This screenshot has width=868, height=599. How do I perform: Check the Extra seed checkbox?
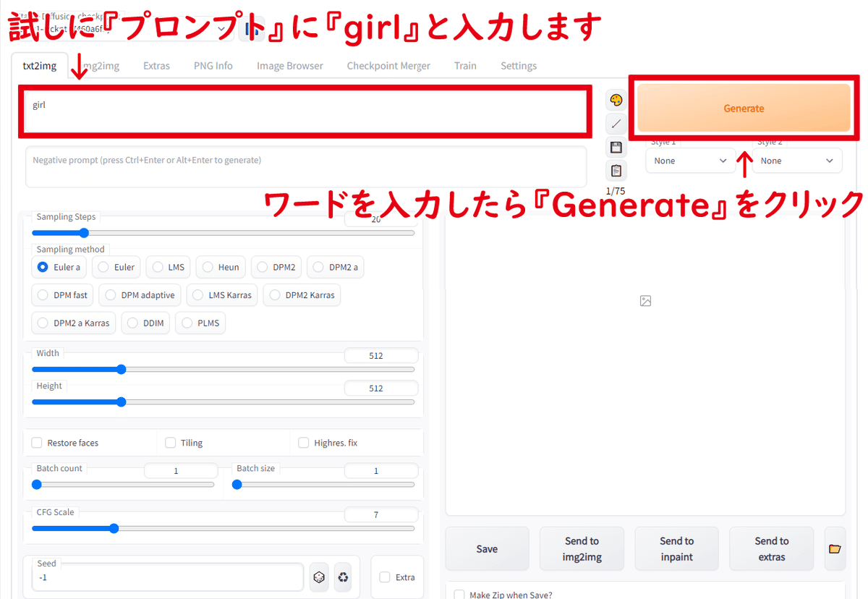pos(385,577)
